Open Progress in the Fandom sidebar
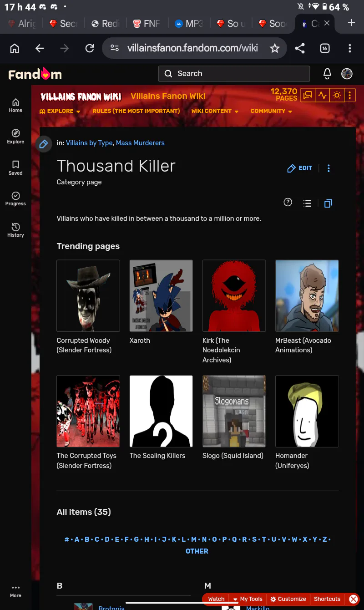The height and width of the screenshot is (610, 364). point(15,199)
